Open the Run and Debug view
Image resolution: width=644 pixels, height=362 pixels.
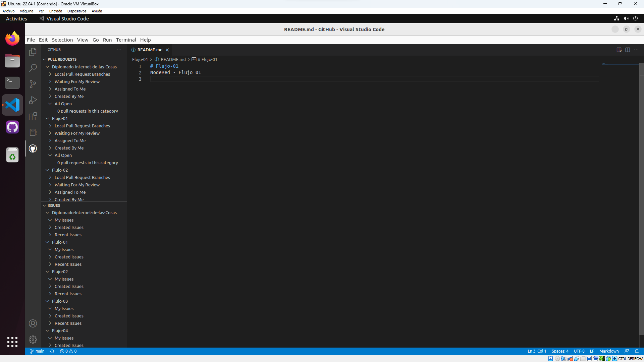(33, 100)
